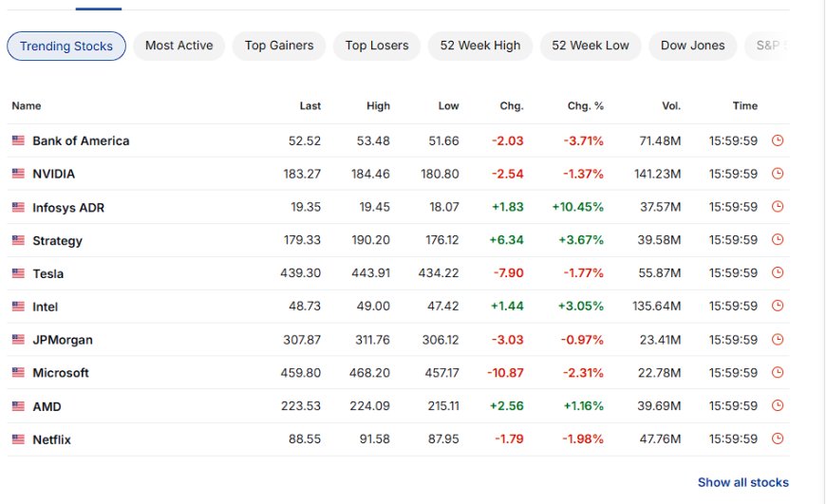
Task: Click the US flag beside Tesla
Action: pos(18,273)
